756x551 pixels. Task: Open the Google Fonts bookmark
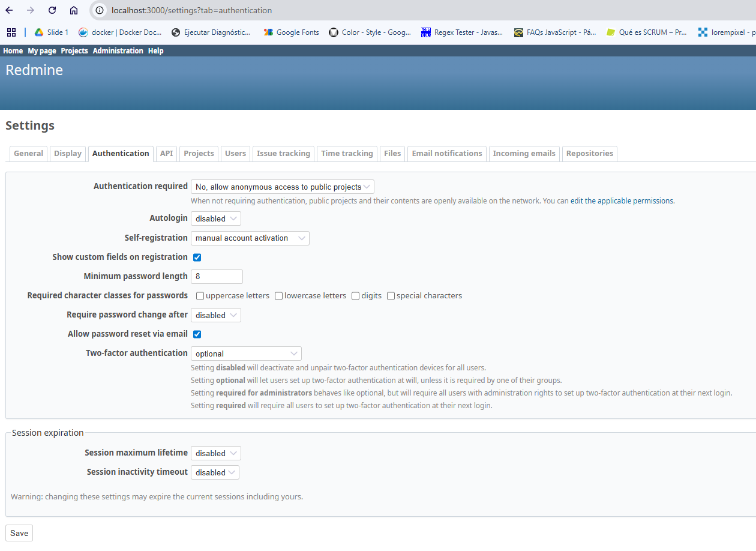tap(292, 32)
